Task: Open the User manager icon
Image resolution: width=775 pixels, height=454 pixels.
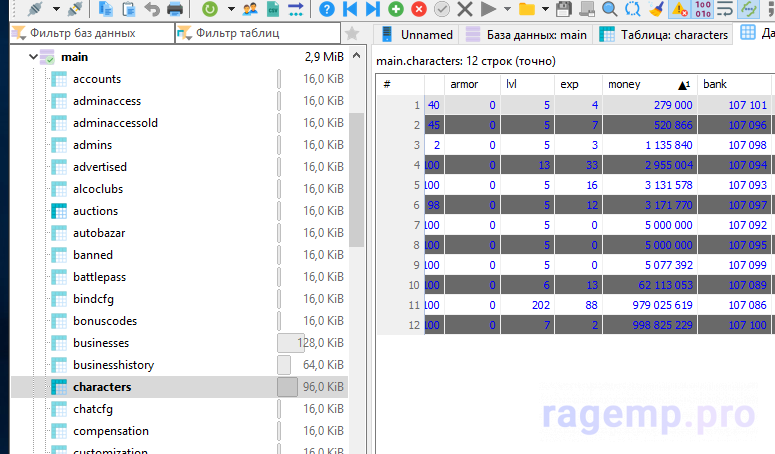Action: 249,9
